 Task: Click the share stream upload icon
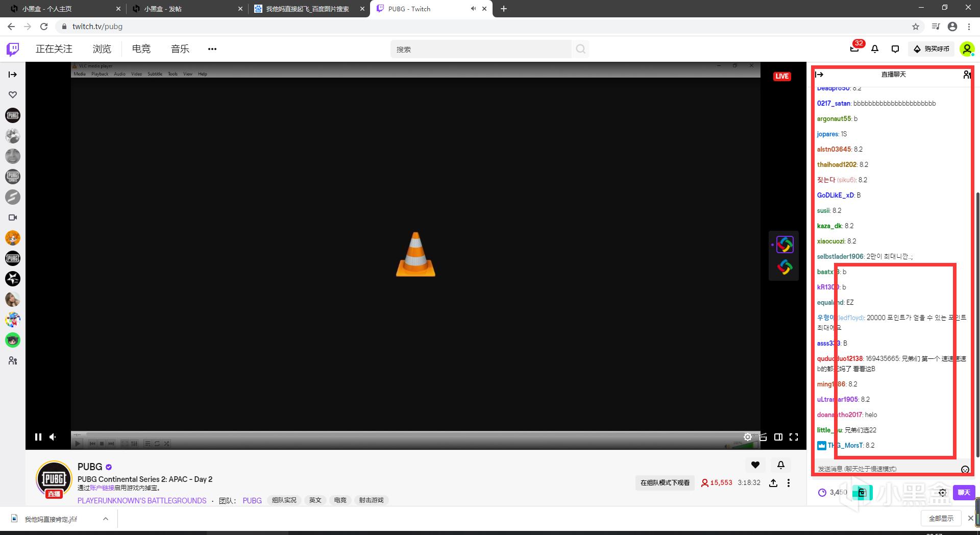click(773, 483)
